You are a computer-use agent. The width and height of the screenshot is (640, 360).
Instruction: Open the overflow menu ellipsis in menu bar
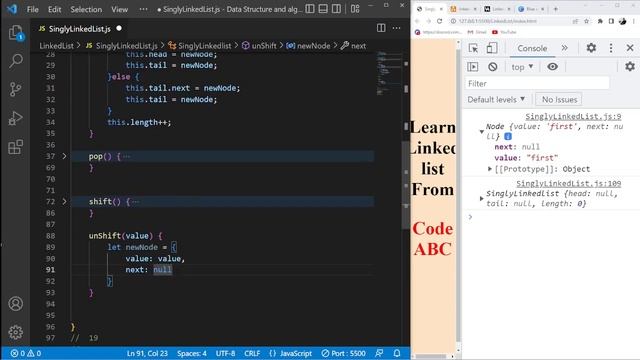coord(143,9)
